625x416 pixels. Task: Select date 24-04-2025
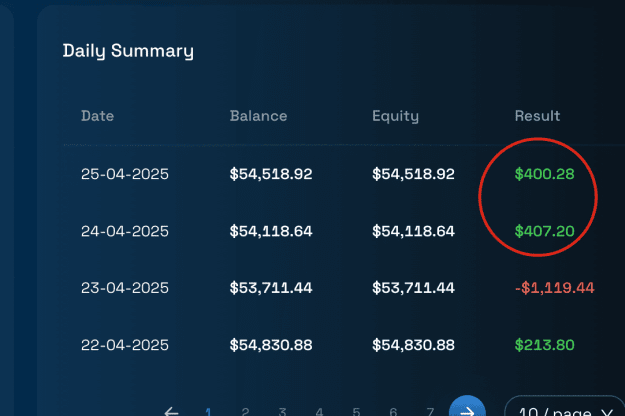125,231
